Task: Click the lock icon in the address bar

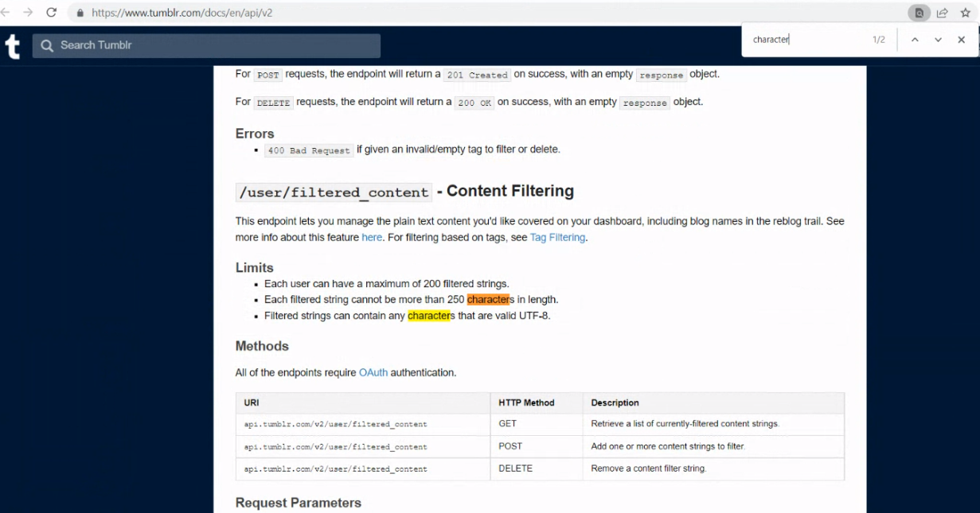Action: pos(80,14)
